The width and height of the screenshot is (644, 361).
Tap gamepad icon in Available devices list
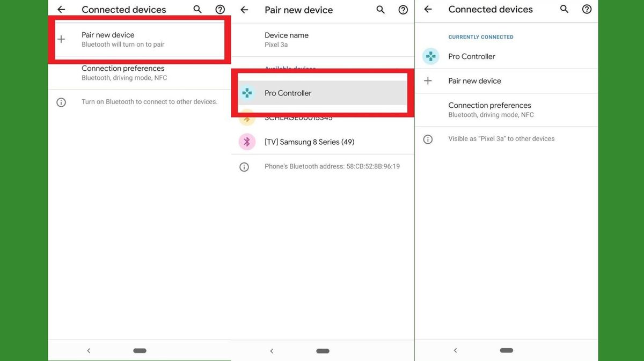point(247,93)
